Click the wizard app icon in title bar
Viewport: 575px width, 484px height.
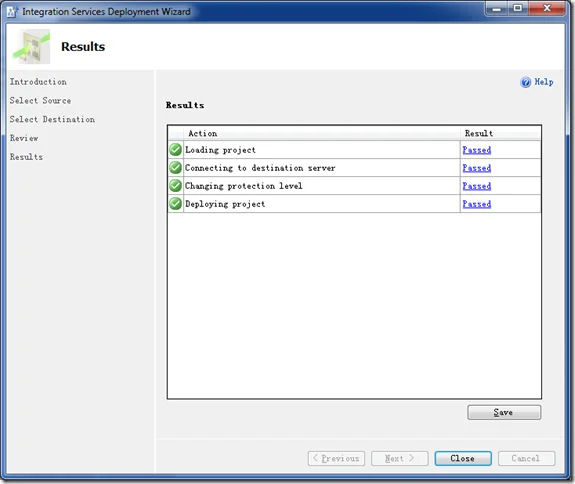tap(12, 12)
